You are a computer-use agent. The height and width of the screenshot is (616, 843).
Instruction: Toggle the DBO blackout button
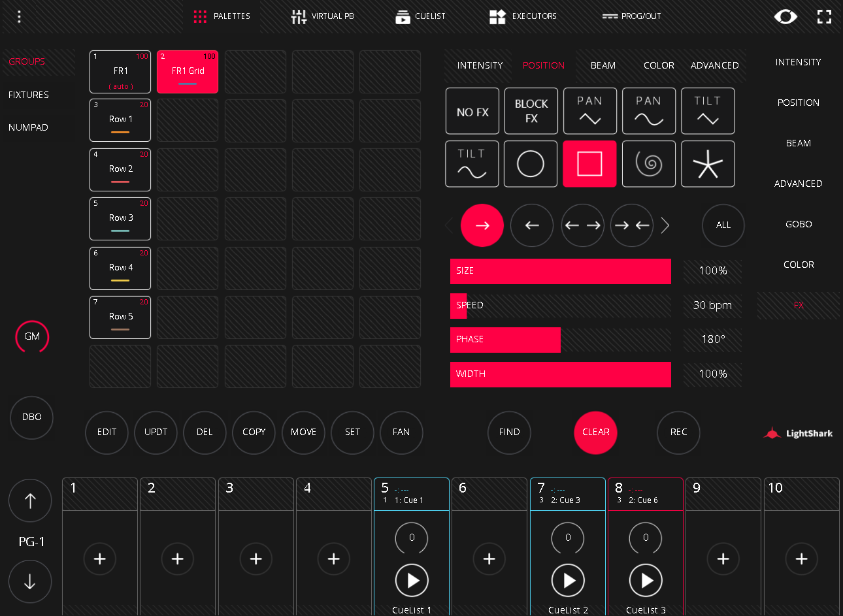(31, 417)
